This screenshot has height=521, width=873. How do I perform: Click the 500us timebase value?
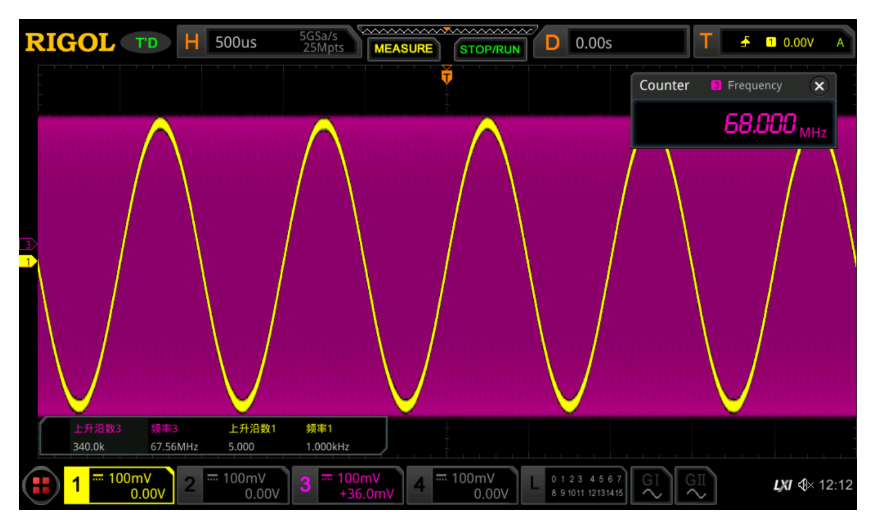236,42
